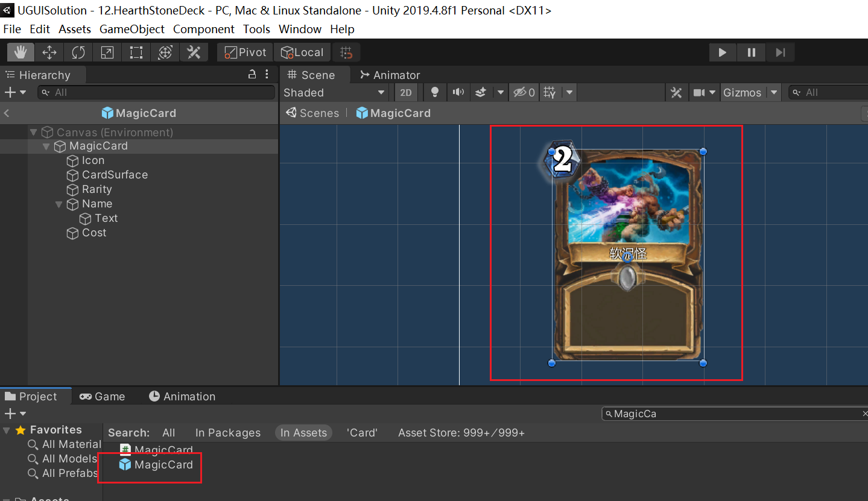Filter search in 'Card' folder
Viewport: 868px width, 501px height.
coord(362,433)
